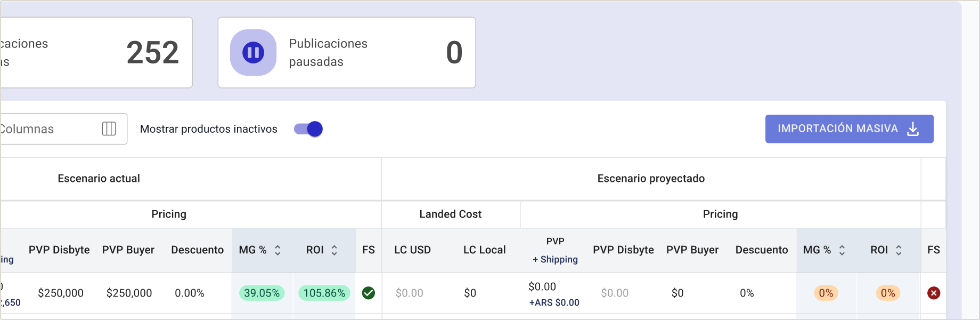The width and height of the screenshot is (980, 320).
Task: Click the Escenario actual header
Action: click(x=99, y=179)
